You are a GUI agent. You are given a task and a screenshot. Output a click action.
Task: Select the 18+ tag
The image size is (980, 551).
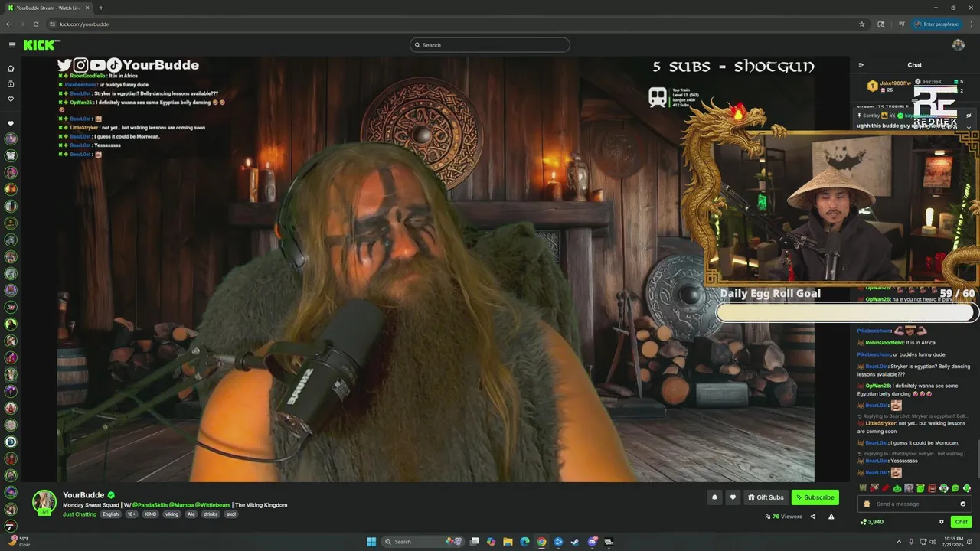pyautogui.click(x=132, y=514)
